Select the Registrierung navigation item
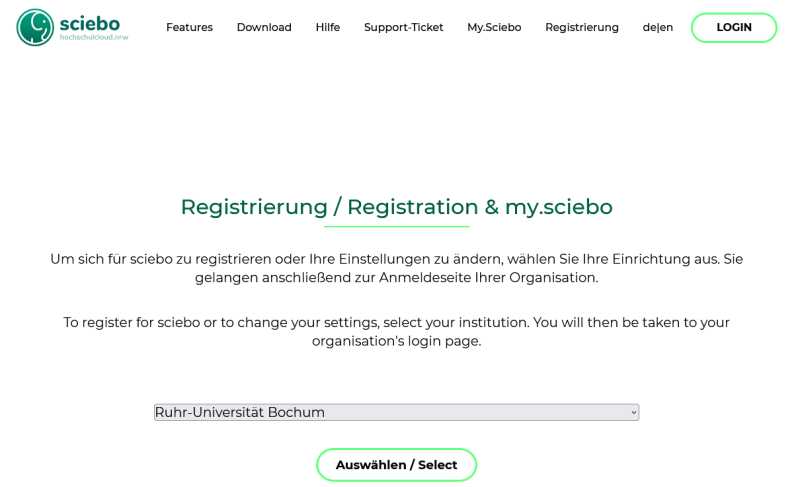This screenshot has height=487, width=800. pyautogui.click(x=582, y=27)
